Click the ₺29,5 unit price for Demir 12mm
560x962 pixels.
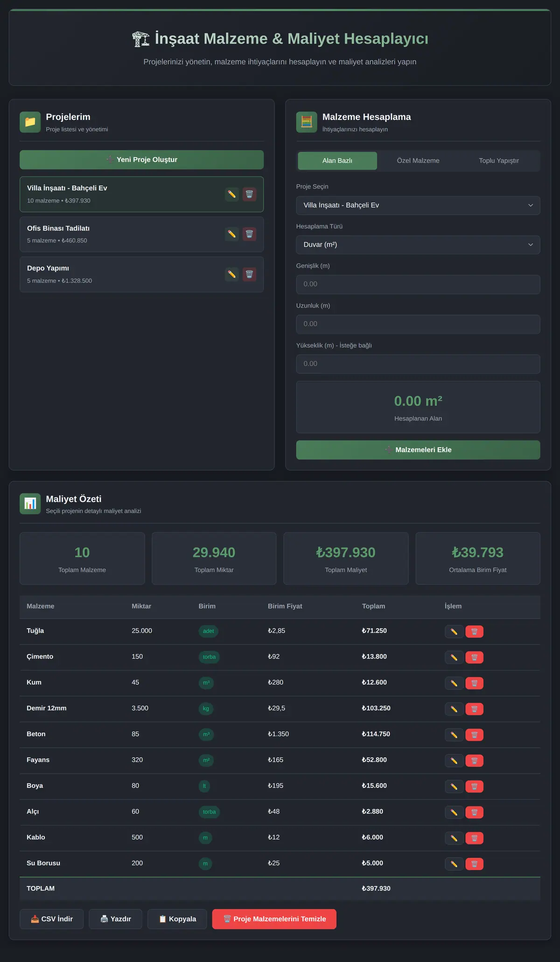pyautogui.click(x=277, y=708)
